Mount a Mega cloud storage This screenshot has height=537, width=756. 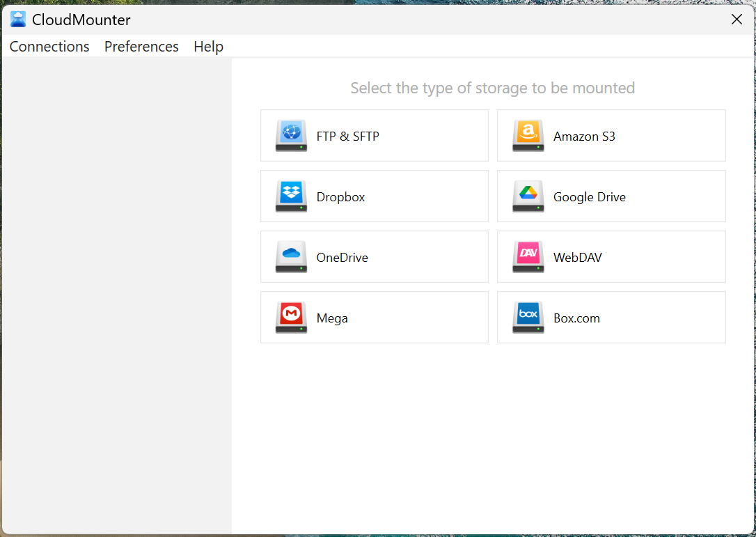[374, 317]
